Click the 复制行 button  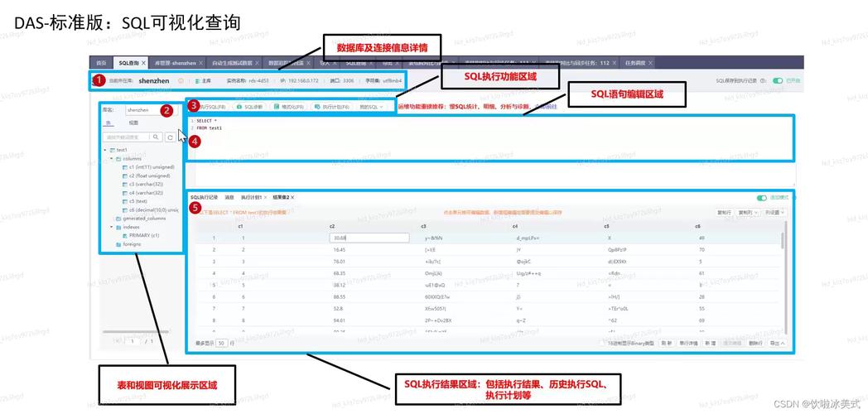pos(724,213)
